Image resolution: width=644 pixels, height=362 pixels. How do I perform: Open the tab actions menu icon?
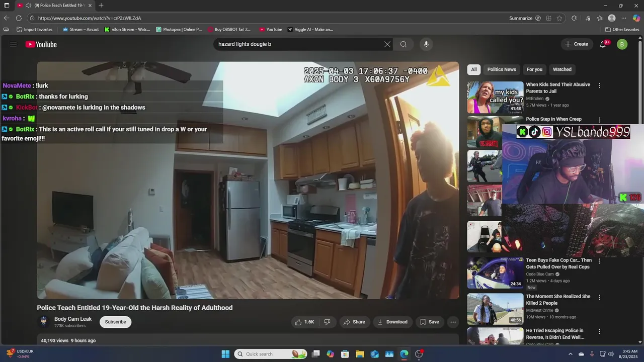click(x=7, y=5)
